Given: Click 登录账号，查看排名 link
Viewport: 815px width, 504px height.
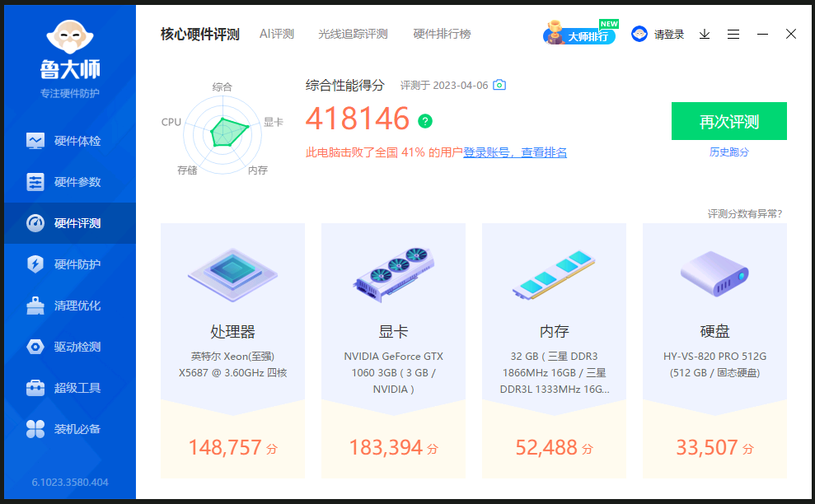Looking at the screenshot, I should (515, 152).
